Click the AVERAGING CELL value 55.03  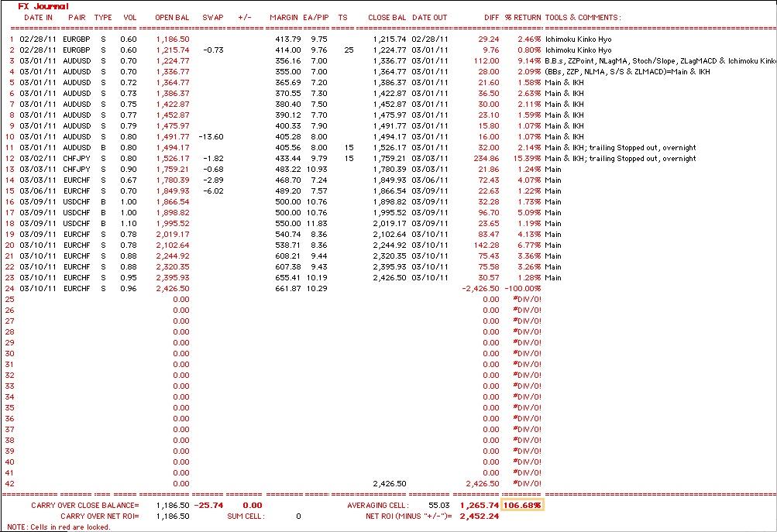pos(439,506)
